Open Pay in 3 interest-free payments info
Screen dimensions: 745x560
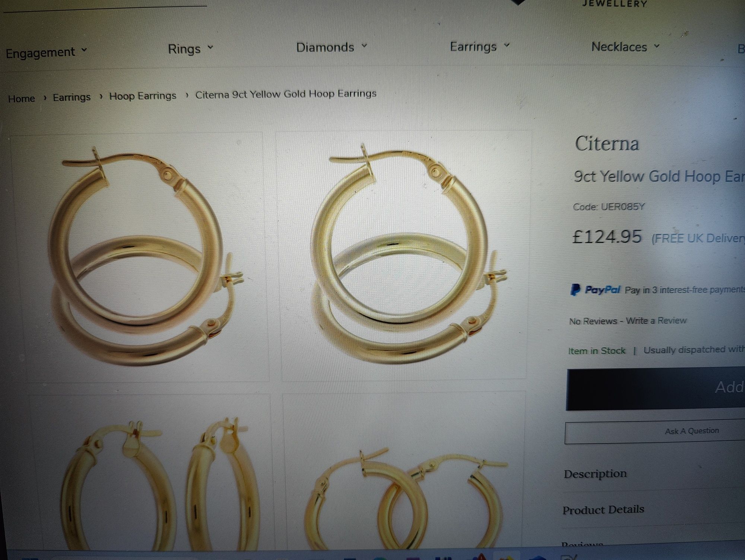click(685, 290)
